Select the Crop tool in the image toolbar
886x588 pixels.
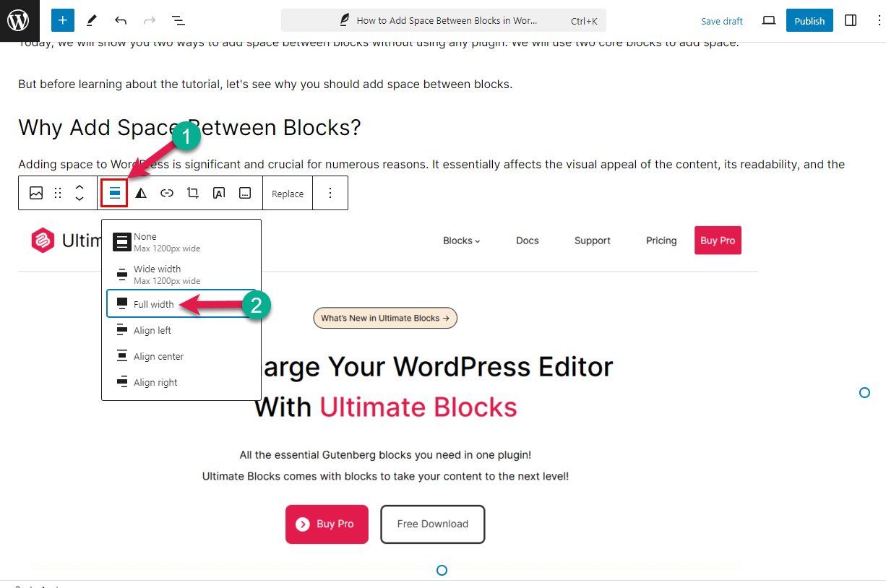pos(192,193)
